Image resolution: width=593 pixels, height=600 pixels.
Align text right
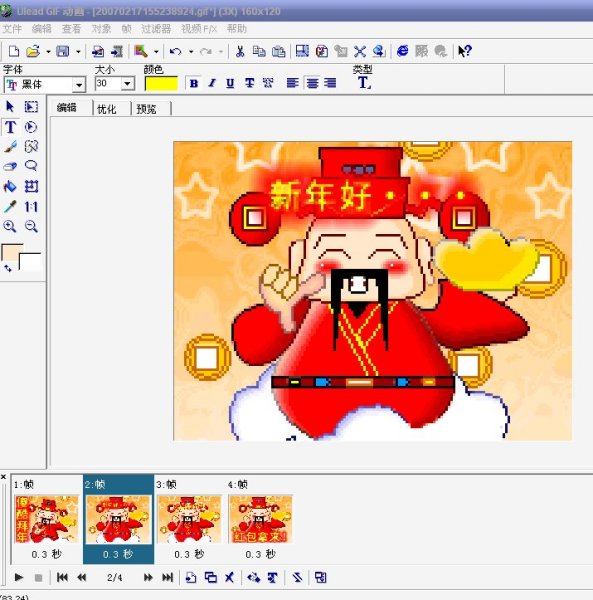pyautogui.click(x=330, y=83)
